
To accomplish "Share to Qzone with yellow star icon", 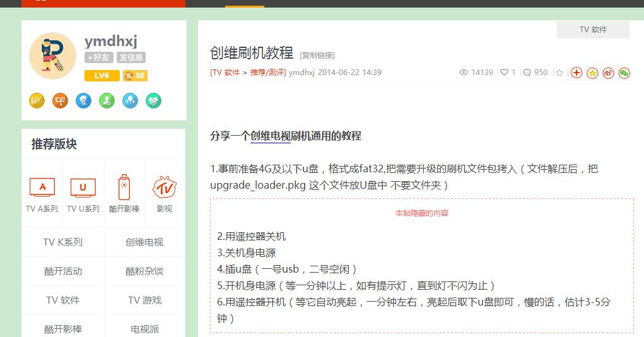I will point(592,73).
